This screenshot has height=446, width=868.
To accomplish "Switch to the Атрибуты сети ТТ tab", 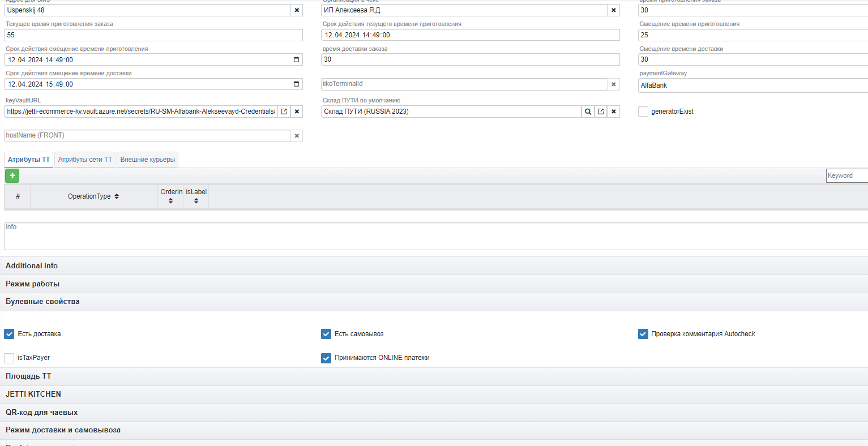I will click(85, 160).
